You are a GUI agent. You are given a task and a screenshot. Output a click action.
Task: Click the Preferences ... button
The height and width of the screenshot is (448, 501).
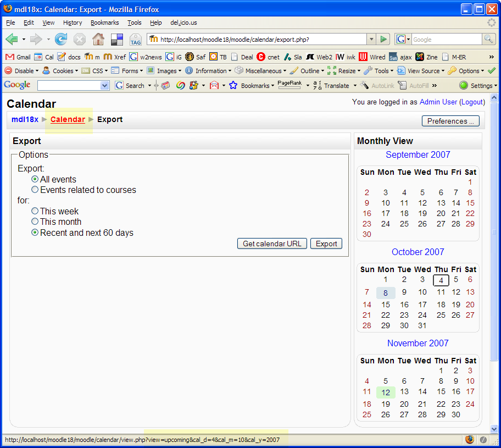click(450, 121)
